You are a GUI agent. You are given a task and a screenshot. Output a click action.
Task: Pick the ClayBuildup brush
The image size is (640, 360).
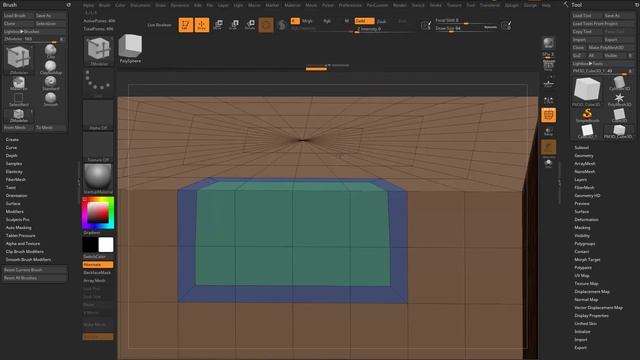click(51, 67)
